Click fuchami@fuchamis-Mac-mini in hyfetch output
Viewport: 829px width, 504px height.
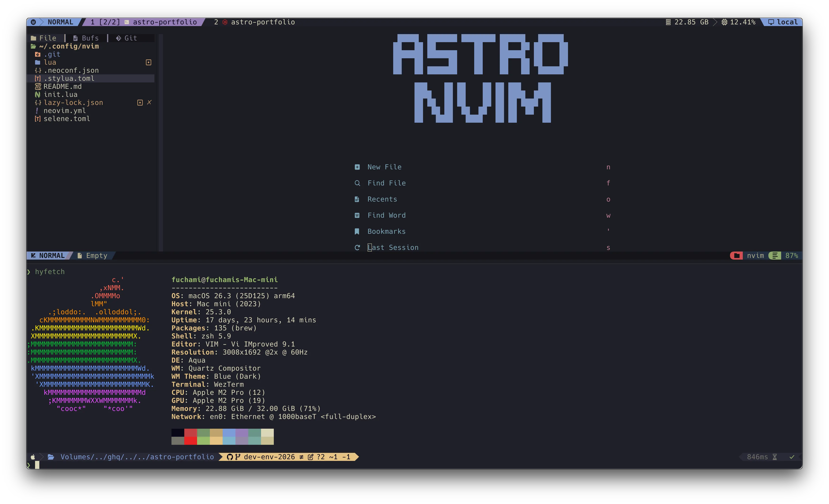225,279
